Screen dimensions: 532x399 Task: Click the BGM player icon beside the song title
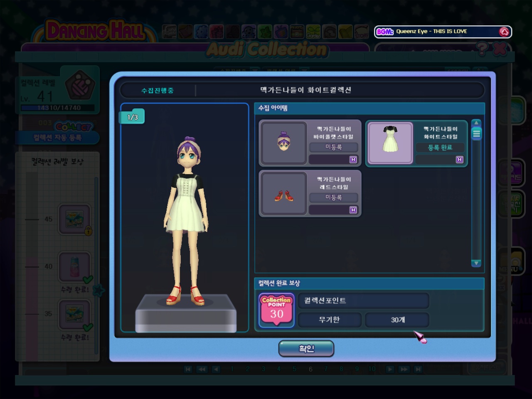[504, 32]
